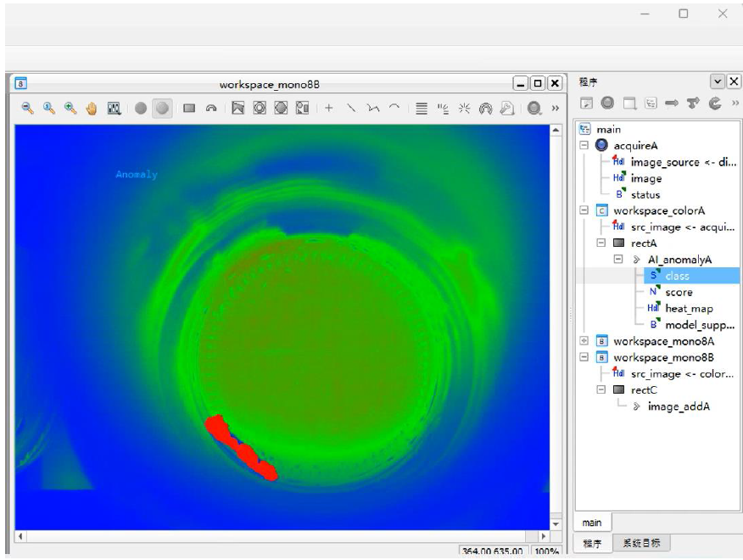Click the radial burst tool icon
The height and width of the screenshot is (560, 743).
click(x=464, y=109)
